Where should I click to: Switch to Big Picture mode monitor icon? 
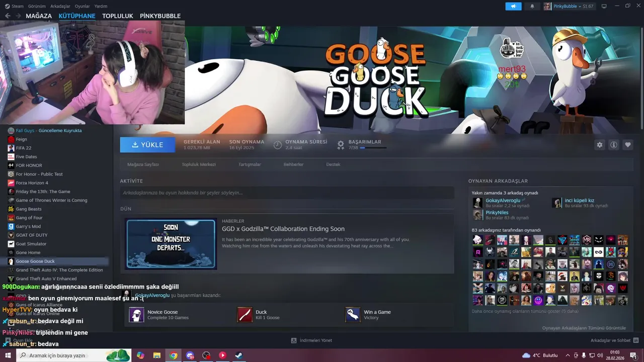(x=604, y=6)
